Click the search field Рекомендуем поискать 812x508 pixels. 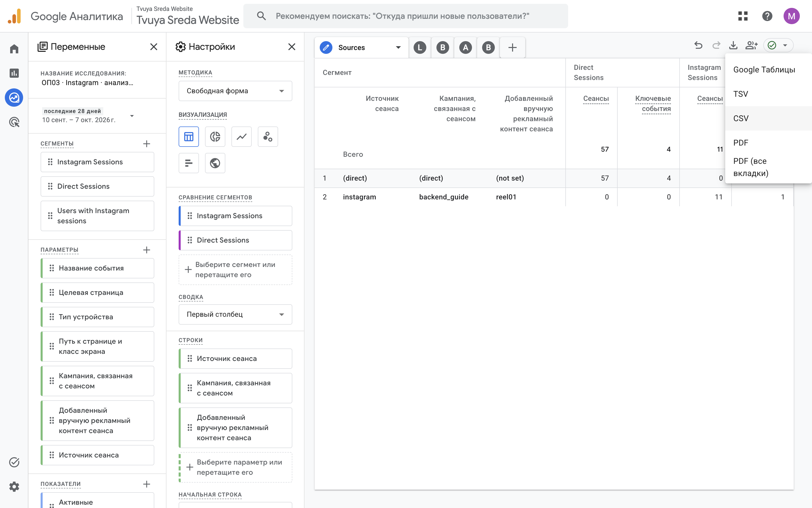[x=406, y=16]
